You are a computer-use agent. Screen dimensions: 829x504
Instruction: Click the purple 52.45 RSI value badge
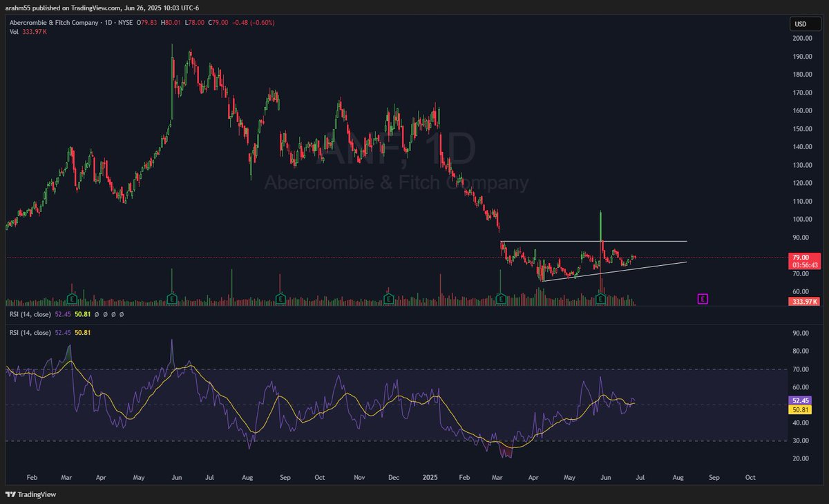click(799, 400)
